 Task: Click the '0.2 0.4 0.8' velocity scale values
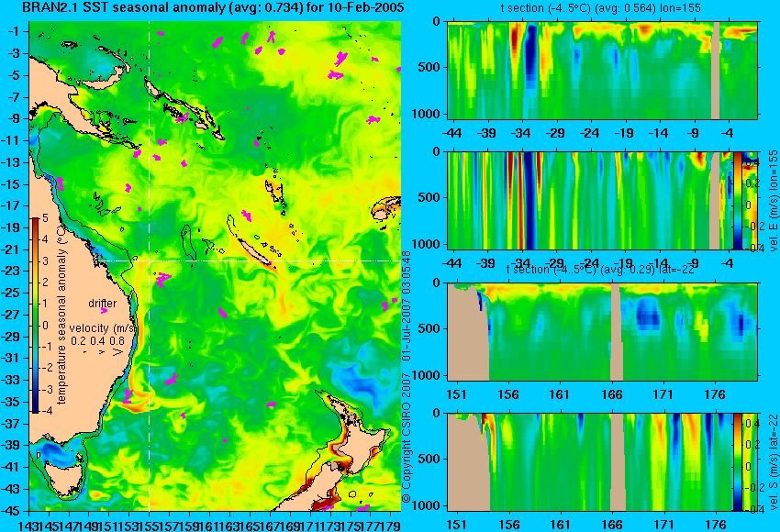pyautogui.click(x=98, y=341)
